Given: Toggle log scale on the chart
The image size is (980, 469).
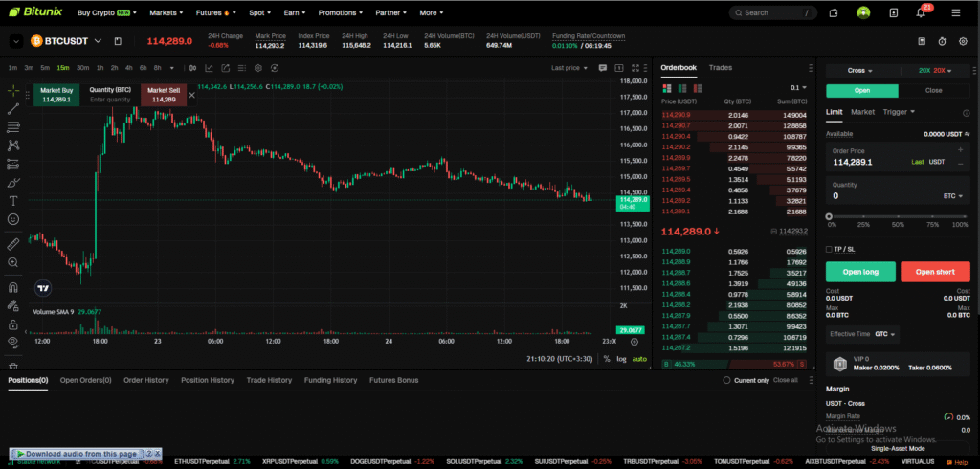Looking at the screenshot, I should point(621,359).
